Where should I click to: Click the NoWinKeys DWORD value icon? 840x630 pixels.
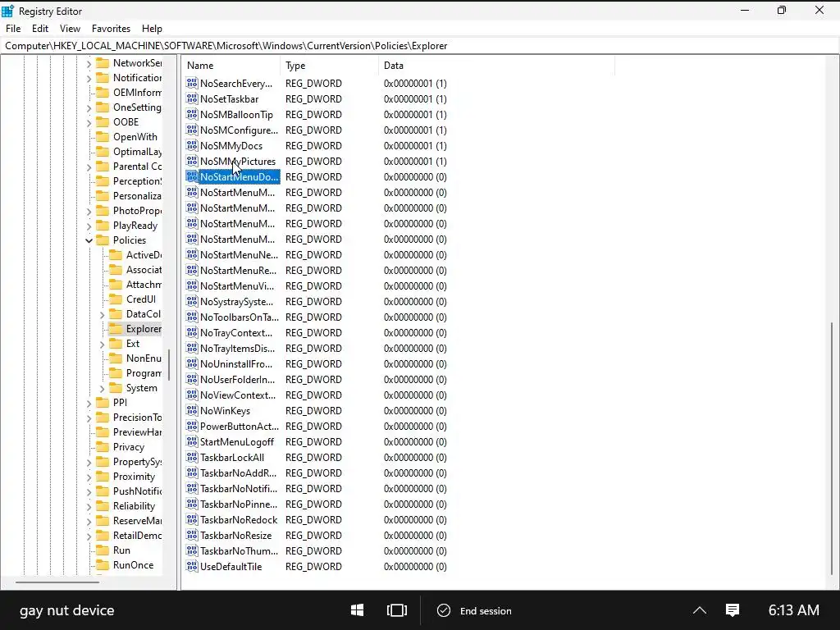(192, 410)
